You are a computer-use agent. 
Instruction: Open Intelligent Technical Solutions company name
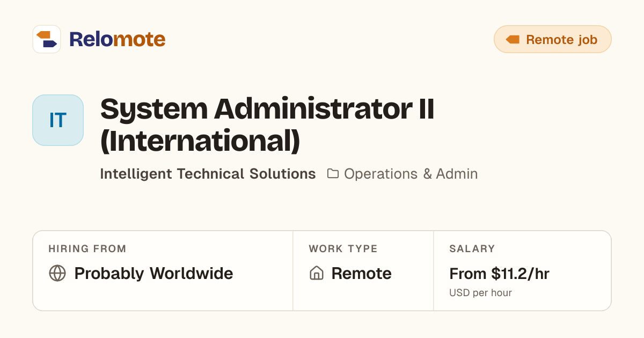pyautogui.click(x=208, y=174)
